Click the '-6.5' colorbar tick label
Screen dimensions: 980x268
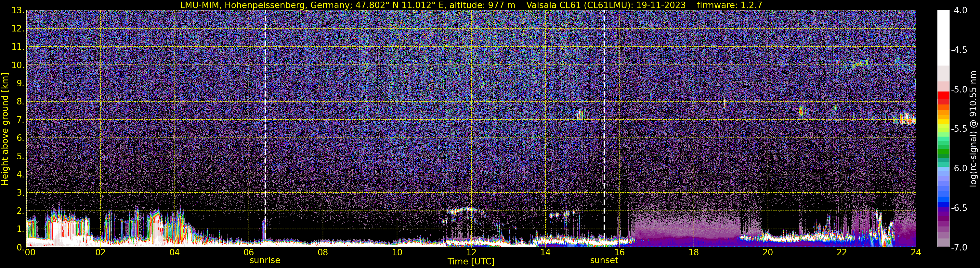[x=959, y=208]
